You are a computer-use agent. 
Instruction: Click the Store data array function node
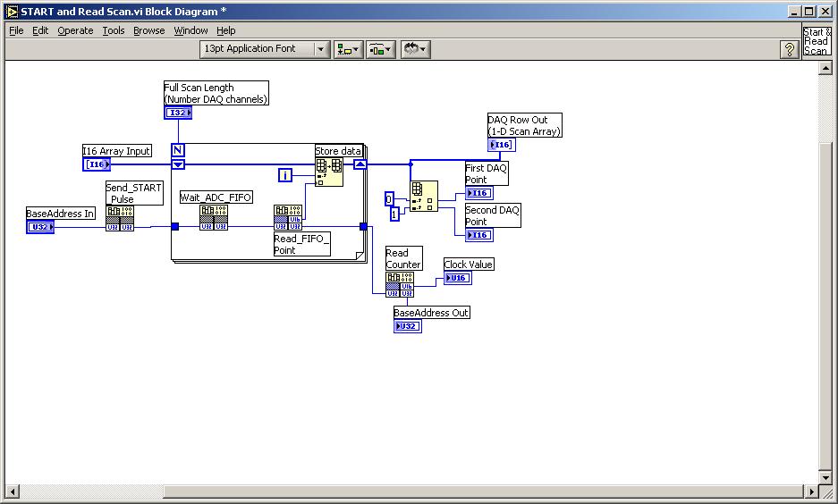tap(329, 172)
